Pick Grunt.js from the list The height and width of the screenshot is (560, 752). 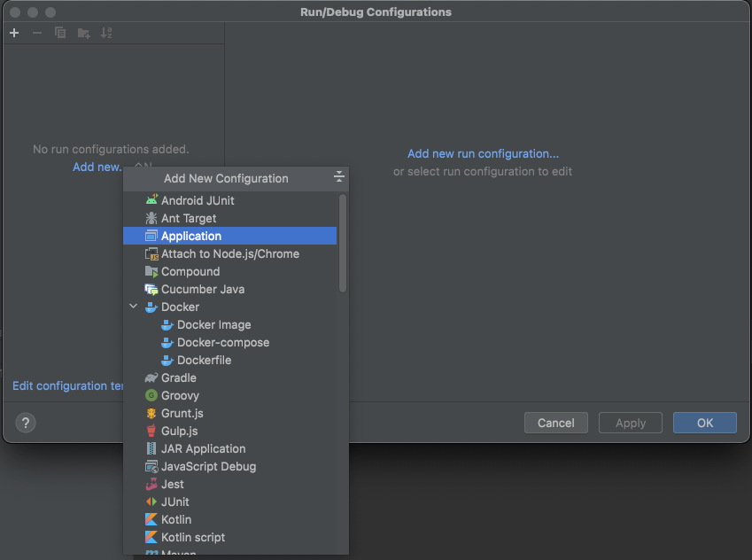pos(230,413)
